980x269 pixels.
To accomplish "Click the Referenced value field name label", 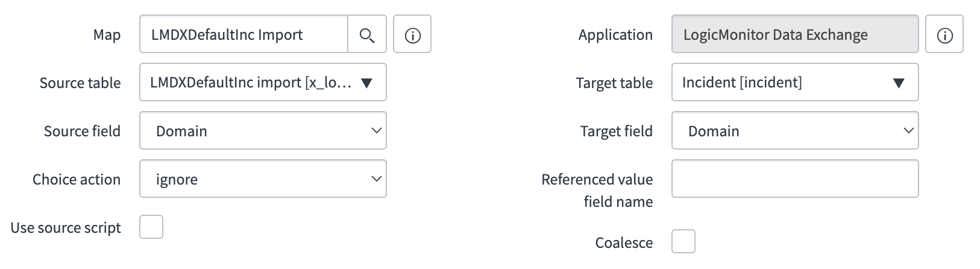I will pos(597,191).
